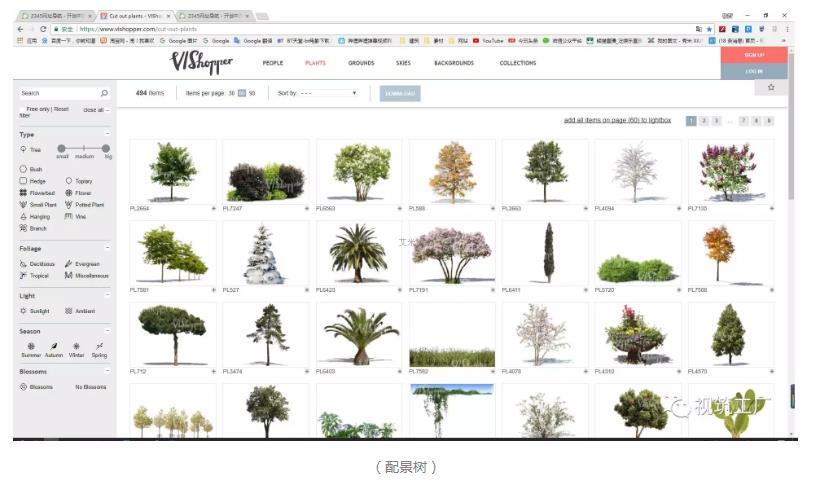Add PL2664 tree to lightbox plus icon

pyautogui.click(x=213, y=209)
